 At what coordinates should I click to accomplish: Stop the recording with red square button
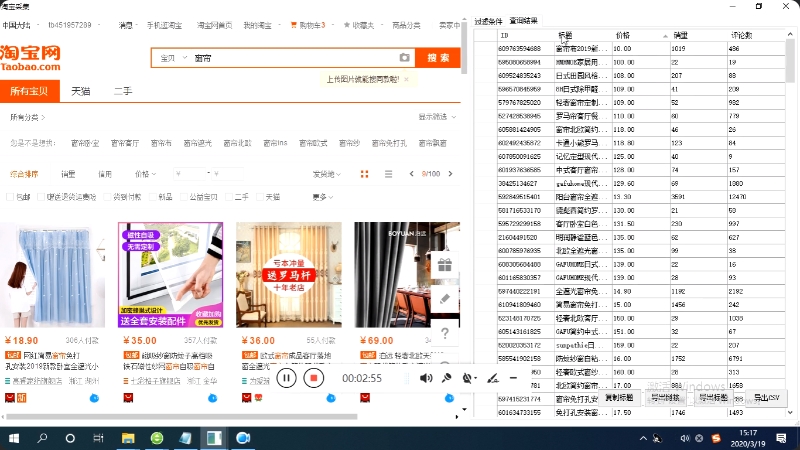[313, 378]
